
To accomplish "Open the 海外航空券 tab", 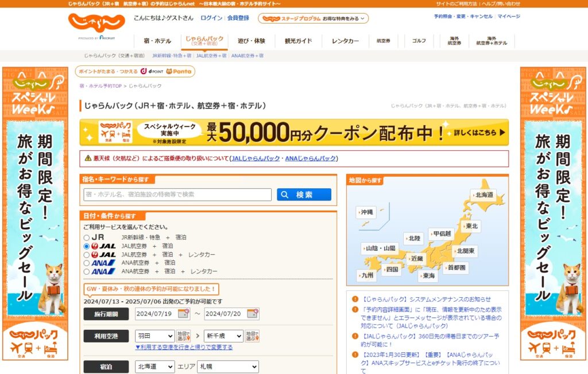I will 454,41.
